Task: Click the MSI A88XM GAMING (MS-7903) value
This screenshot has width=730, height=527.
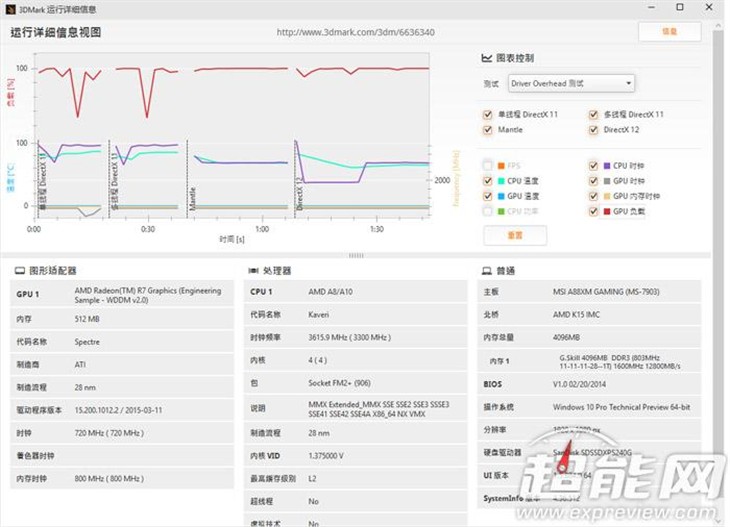Action: 606,292
